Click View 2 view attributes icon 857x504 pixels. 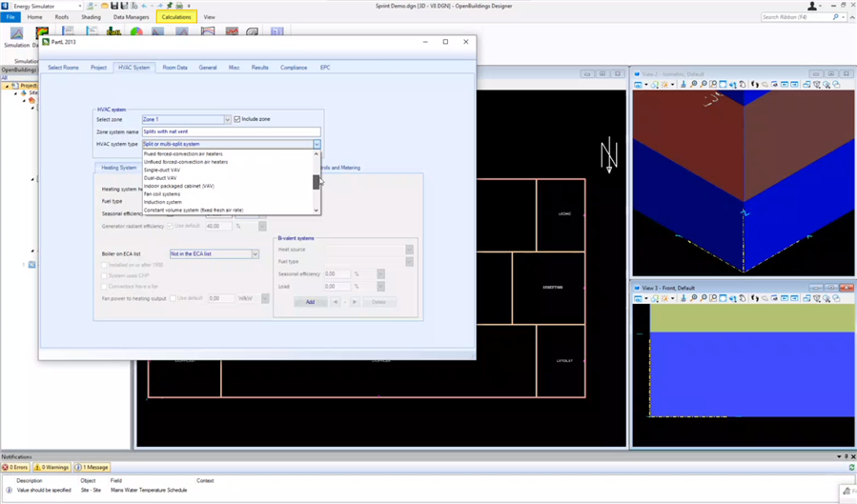pos(639,84)
